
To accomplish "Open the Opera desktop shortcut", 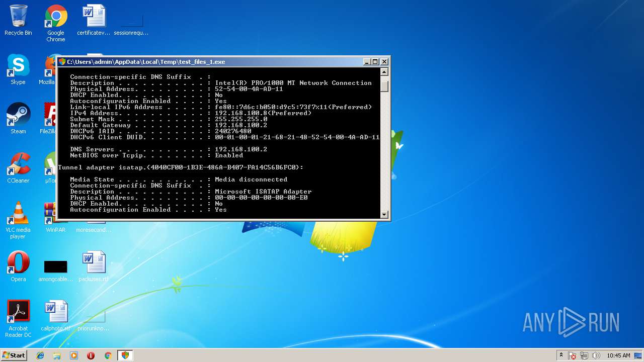I will (x=18, y=266).
